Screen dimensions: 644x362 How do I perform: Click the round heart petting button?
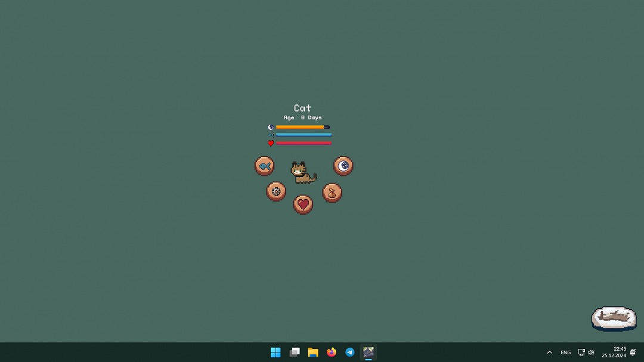click(x=303, y=205)
